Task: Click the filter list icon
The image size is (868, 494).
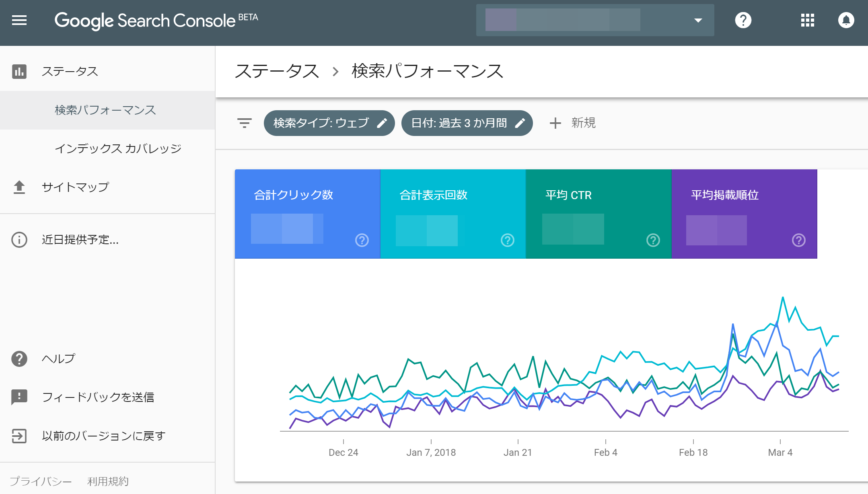Action: tap(244, 123)
